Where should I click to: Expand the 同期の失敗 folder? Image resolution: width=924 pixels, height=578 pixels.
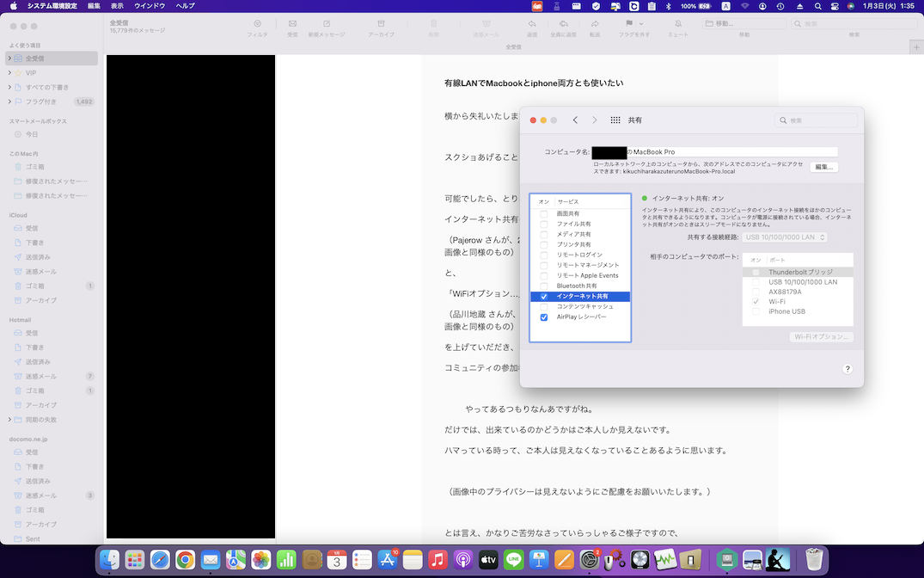tap(9, 420)
